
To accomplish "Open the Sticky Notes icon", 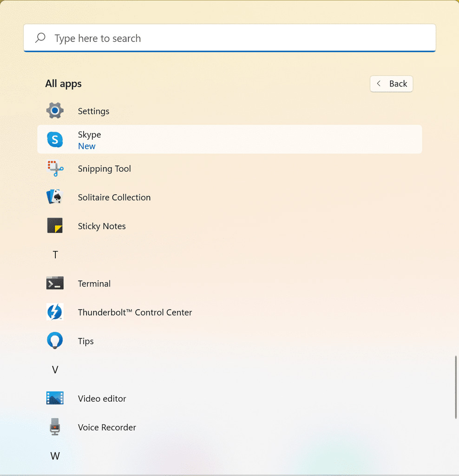I will 55,225.
